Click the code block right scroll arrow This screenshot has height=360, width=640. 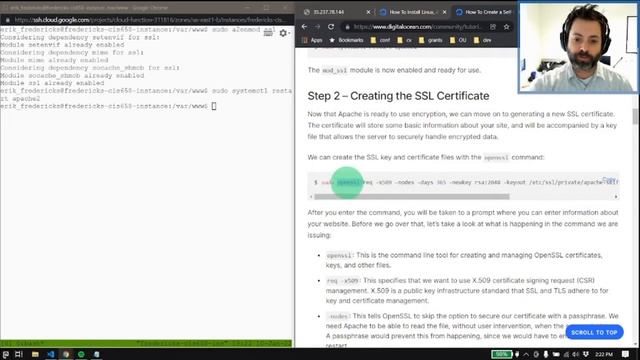(616, 197)
